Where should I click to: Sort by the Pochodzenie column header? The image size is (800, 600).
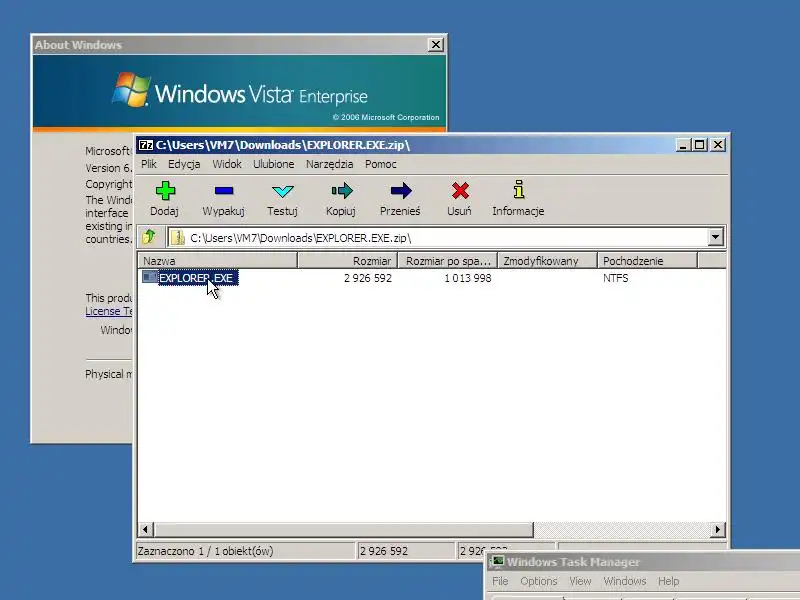(647, 261)
